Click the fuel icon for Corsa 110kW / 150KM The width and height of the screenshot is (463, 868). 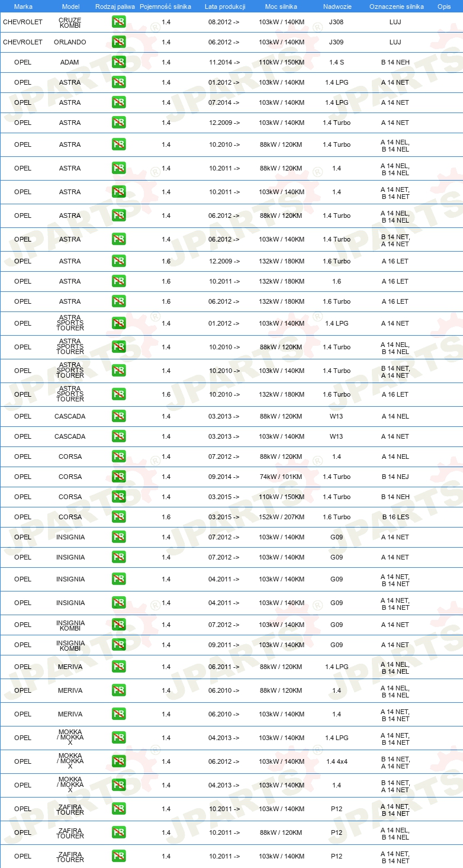pos(118,497)
